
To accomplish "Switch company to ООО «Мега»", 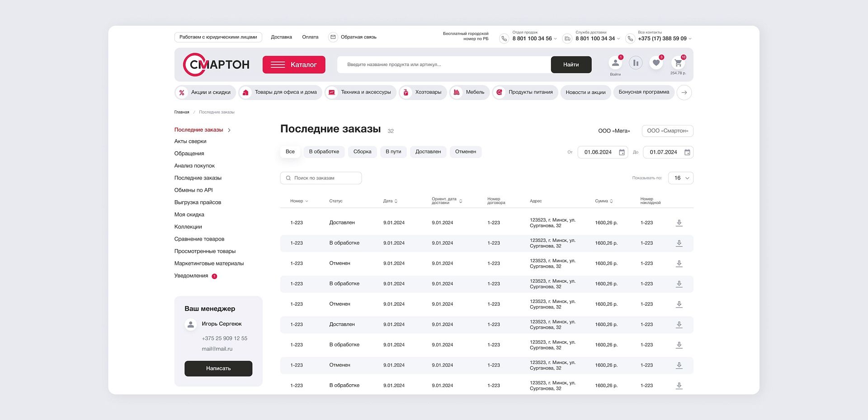I will pos(613,131).
